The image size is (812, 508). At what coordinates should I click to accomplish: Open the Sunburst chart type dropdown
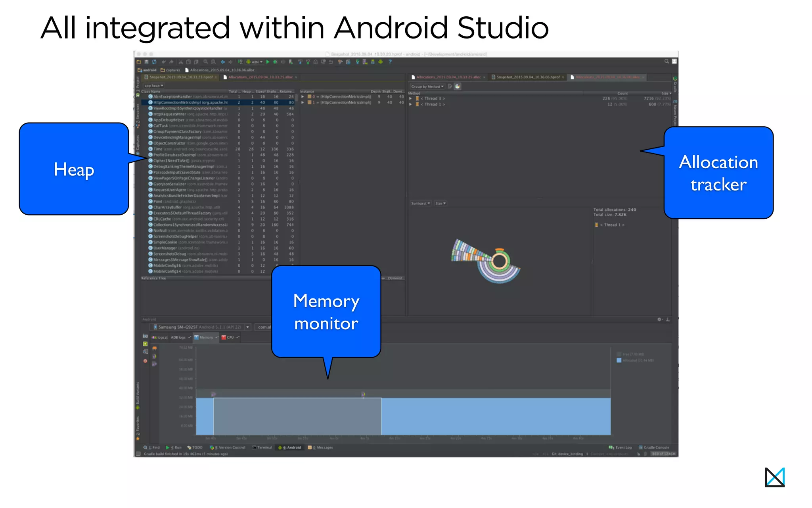(x=421, y=204)
